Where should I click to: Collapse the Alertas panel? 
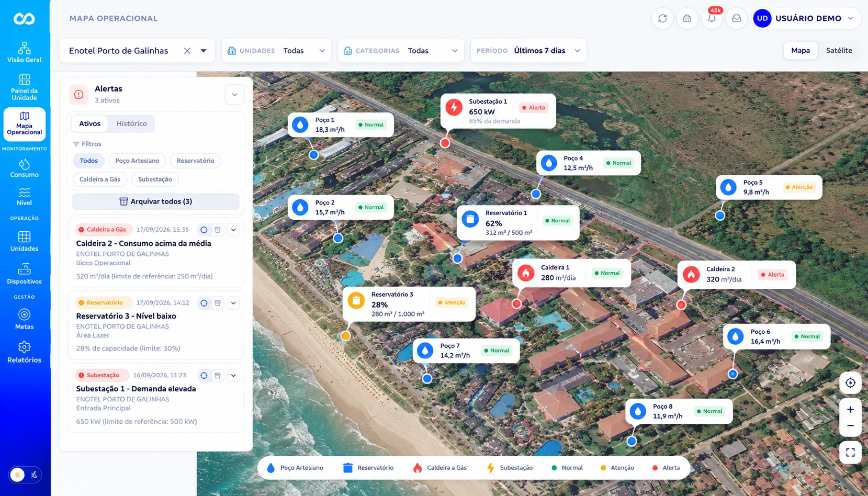click(234, 95)
